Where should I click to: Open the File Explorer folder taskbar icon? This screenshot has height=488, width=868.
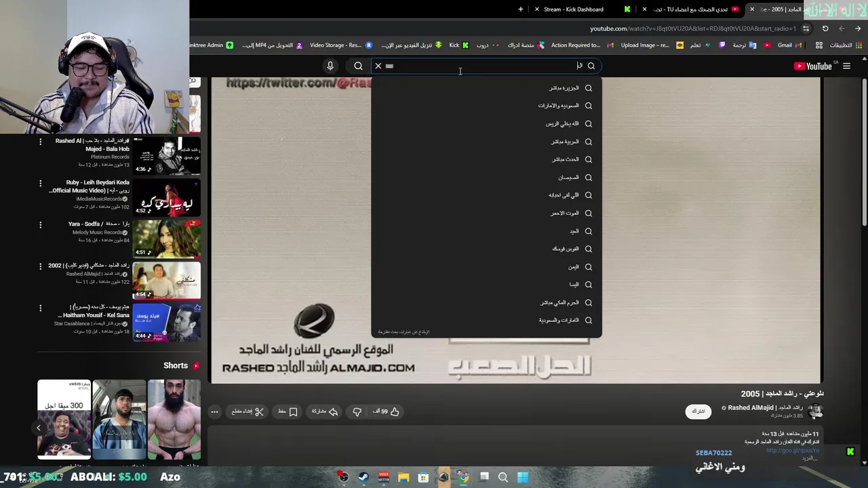point(403,477)
